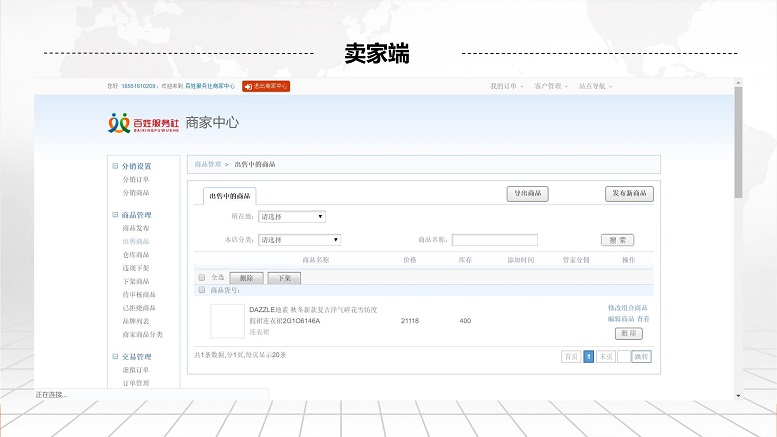Image resolution: width=777 pixels, height=437 pixels.
Task: Open 违规下架 in the sidebar
Action: tap(136, 268)
